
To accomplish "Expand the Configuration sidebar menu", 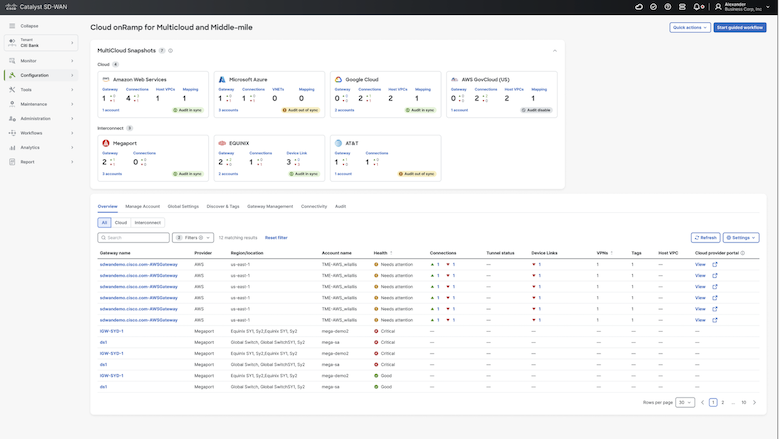I will coord(41,75).
